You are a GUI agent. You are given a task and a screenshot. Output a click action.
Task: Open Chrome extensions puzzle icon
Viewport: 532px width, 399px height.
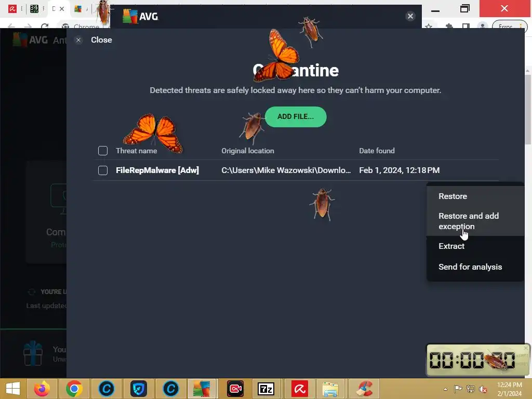(449, 26)
